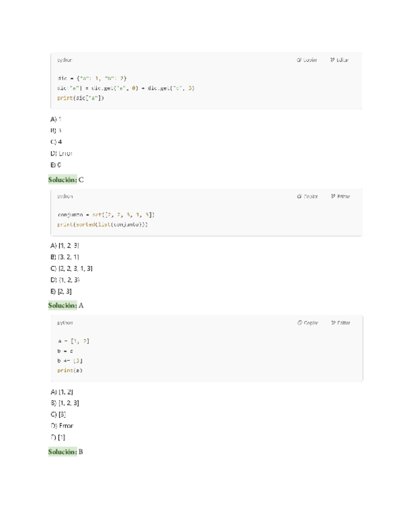Click the b += [3] code line
411x532 pixels.
[69, 361]
